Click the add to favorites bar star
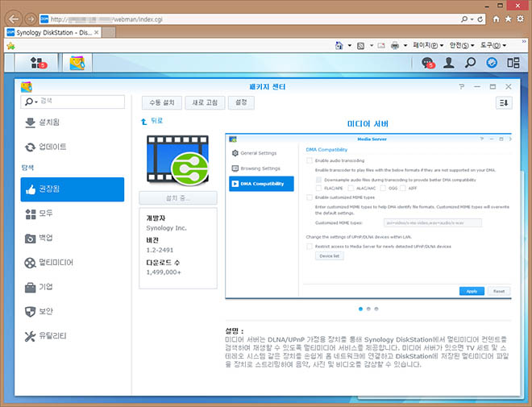Image resolution: width=532 pixels, height=407 pixels. [10, 46]
